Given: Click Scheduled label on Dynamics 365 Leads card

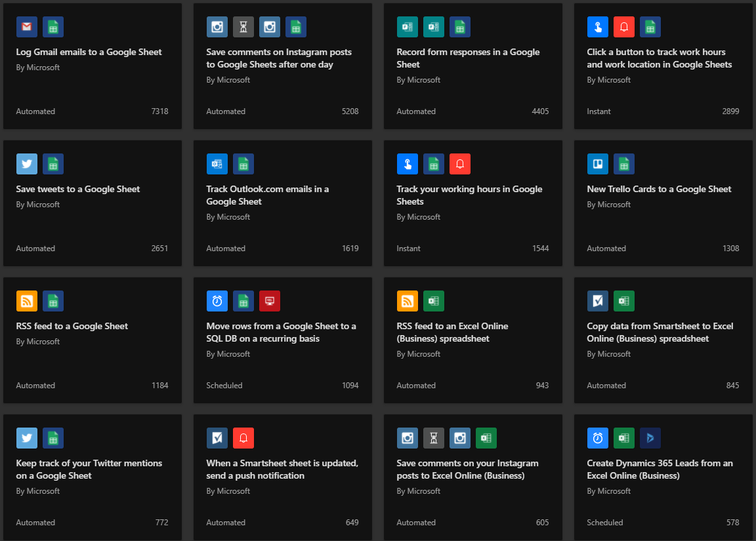Looking at the screenshot, I should (x=604, y=523).
